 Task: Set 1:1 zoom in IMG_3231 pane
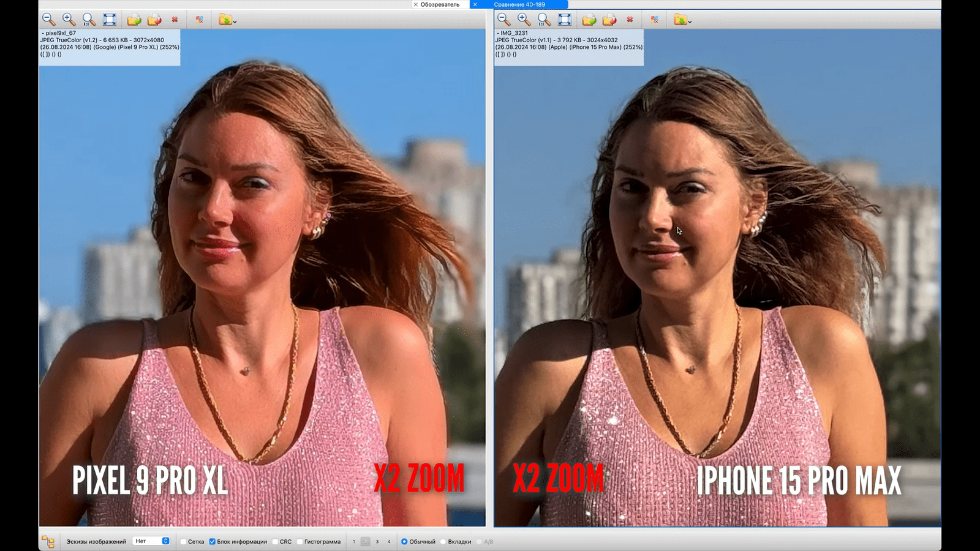tap(545, 20)
